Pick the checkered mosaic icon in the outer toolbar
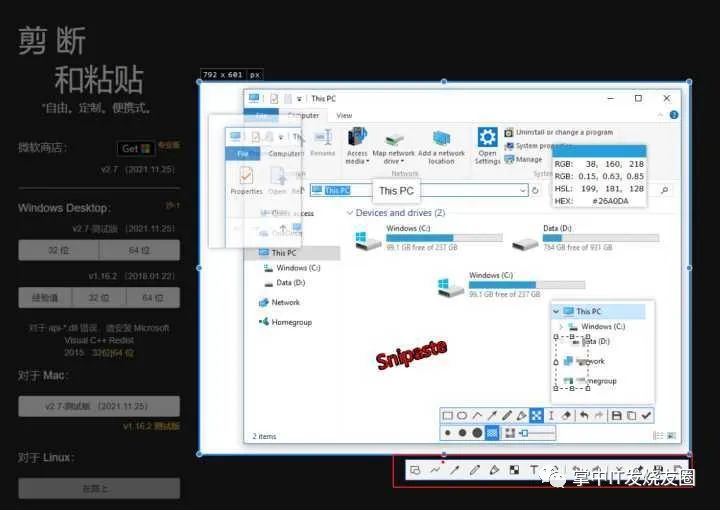This screenshot has height=510, width=720. pyautogui.click(x=514, y=470)
